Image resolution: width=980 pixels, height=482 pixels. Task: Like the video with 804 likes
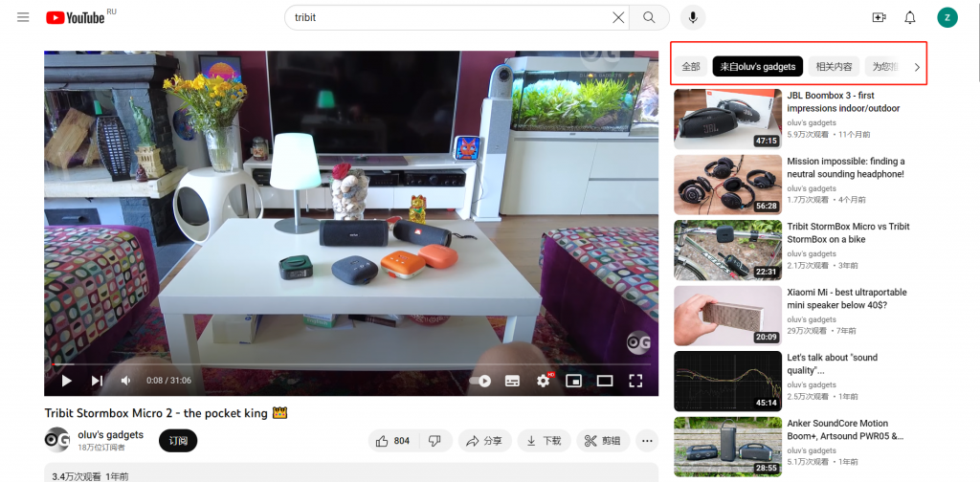pyautogui.click(x=393, y=441)
